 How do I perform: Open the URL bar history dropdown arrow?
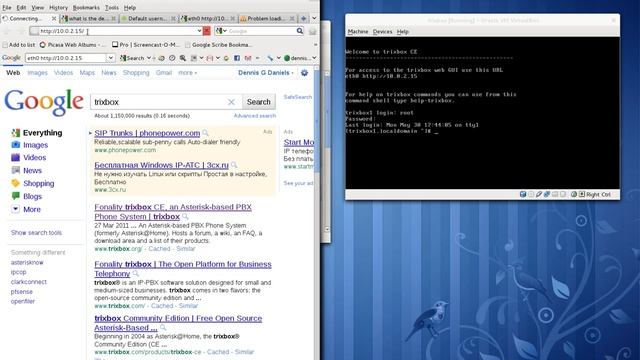199,31
